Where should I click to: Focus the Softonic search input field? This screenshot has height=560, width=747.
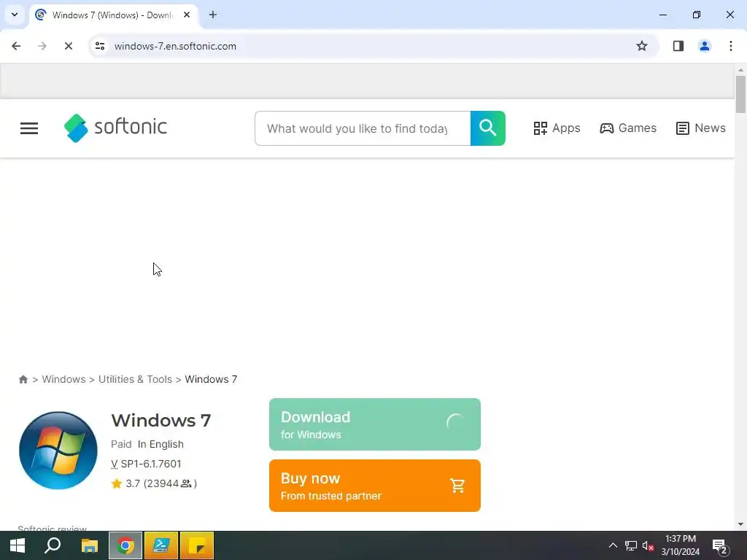tap(363, 128)
